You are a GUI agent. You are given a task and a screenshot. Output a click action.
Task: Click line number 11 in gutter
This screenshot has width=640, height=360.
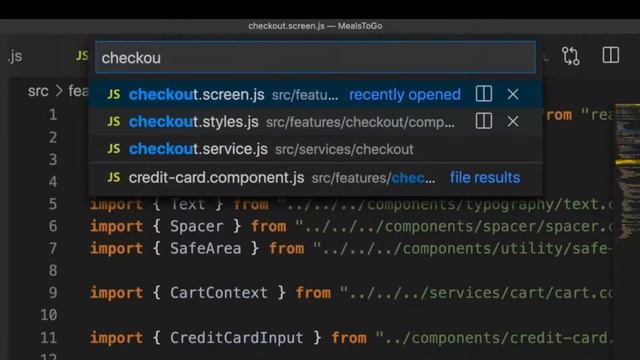coord(49,338)
